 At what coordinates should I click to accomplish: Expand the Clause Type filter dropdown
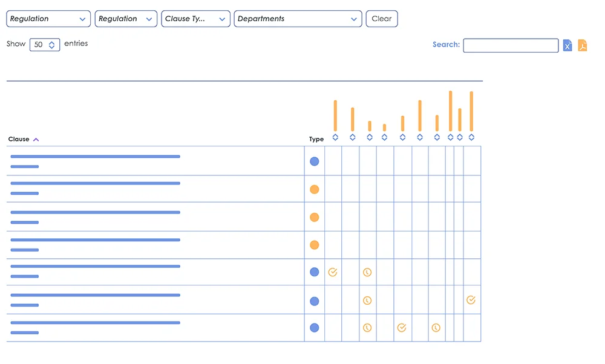195,19
